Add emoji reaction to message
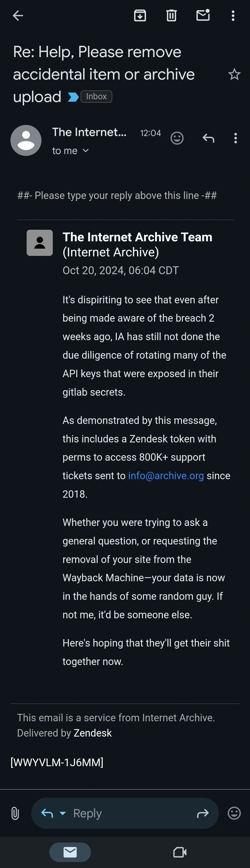Screen dimensions: 250x868 click(x=177, y=138)
